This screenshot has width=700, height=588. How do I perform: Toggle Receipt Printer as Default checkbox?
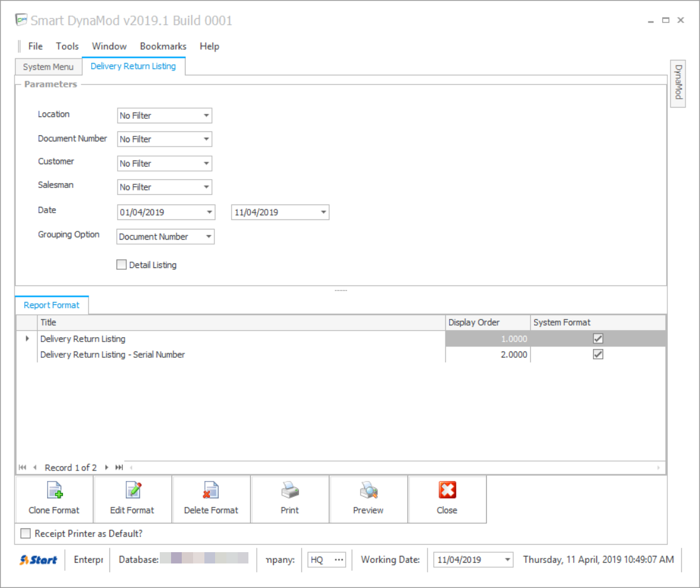(26, 533)
